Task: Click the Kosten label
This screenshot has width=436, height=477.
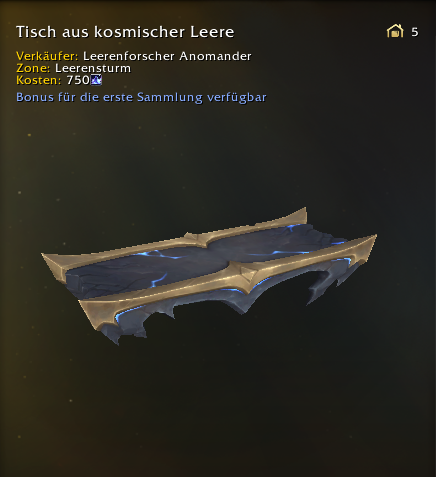Action: click(39, 80)
